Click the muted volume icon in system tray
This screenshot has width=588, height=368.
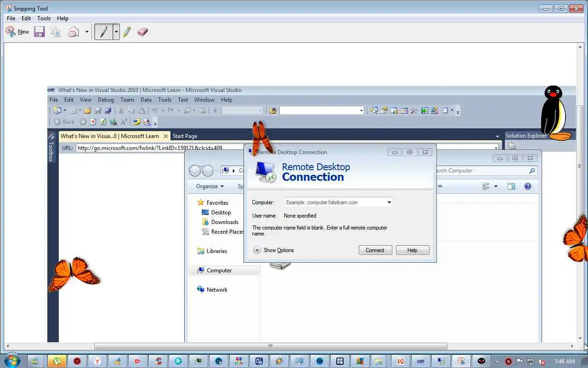coord(542,361)
